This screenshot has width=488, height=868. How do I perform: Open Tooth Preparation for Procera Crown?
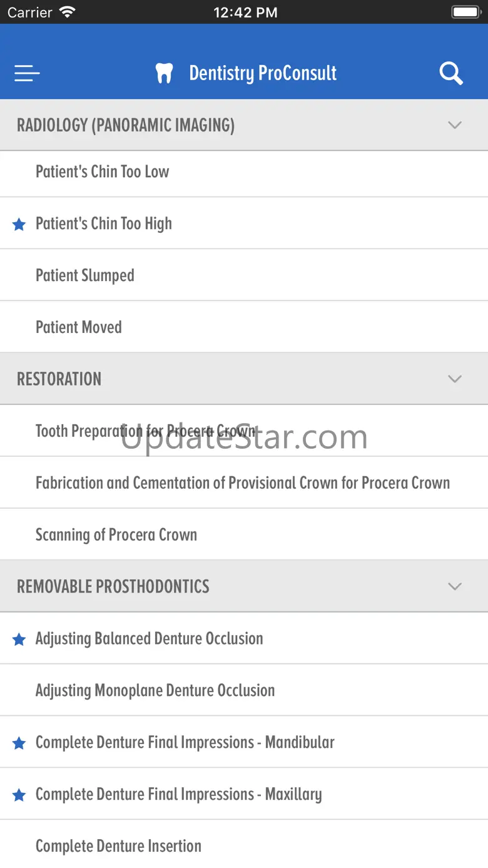tap(145, 431)
